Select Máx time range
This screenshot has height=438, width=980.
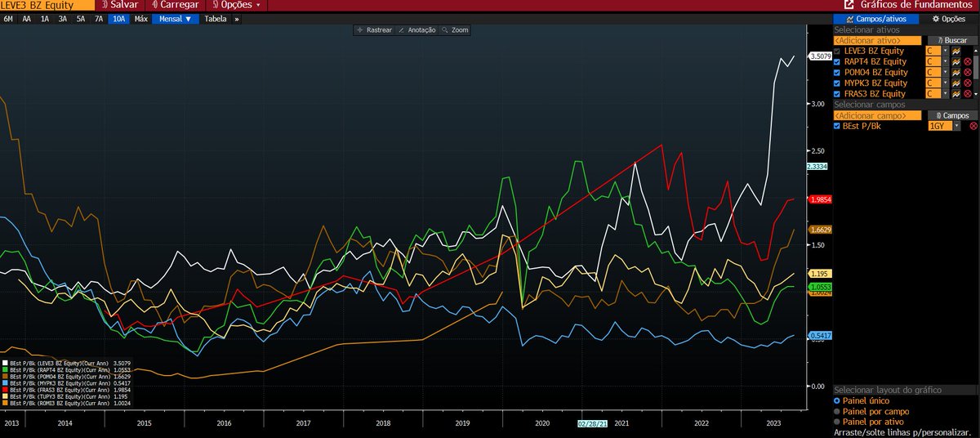141,18
